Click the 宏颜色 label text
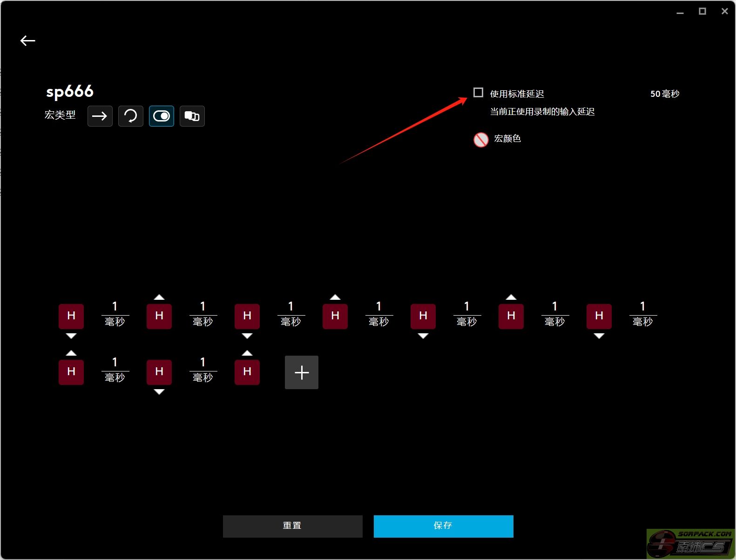This screenshot has width=736, height=560. 507,139
